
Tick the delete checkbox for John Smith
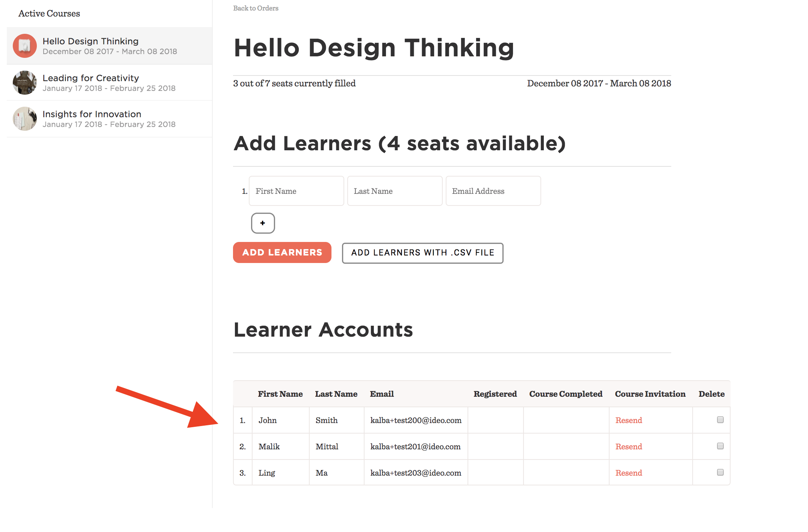(720, 420)
